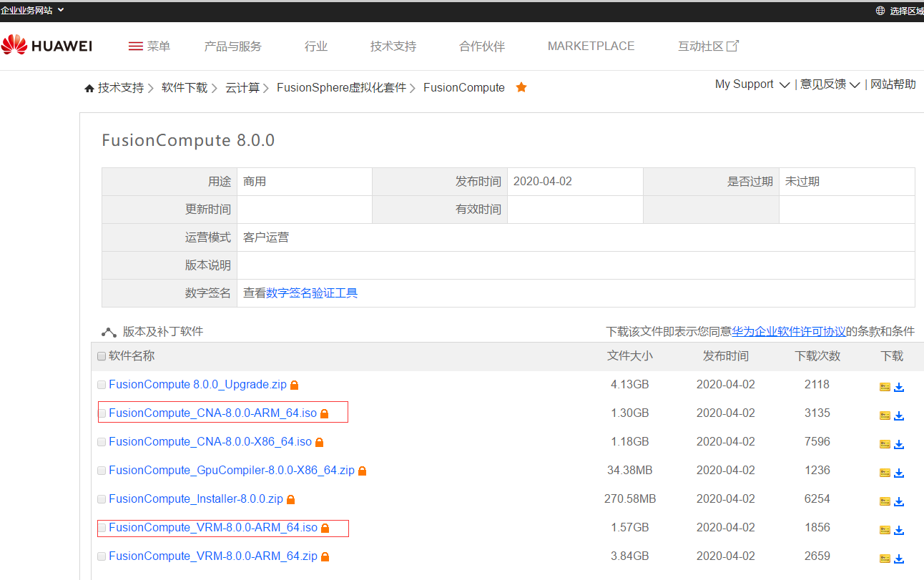Click yellow signature icon for GpuCompiler-8.0.0-X86_64.zip
Image resolution: width=924 pixels, height=580 pixels.
(885, 473)
